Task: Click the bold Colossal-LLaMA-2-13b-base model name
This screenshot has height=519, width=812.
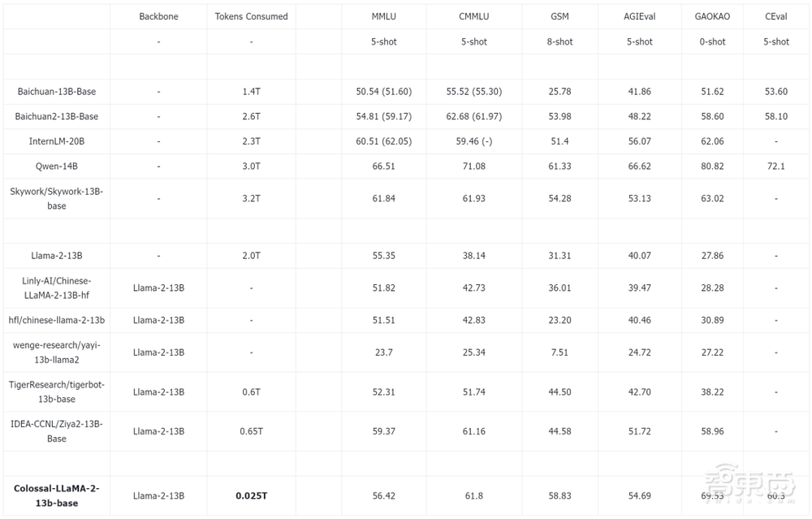Action: click(x=57, y=495)
